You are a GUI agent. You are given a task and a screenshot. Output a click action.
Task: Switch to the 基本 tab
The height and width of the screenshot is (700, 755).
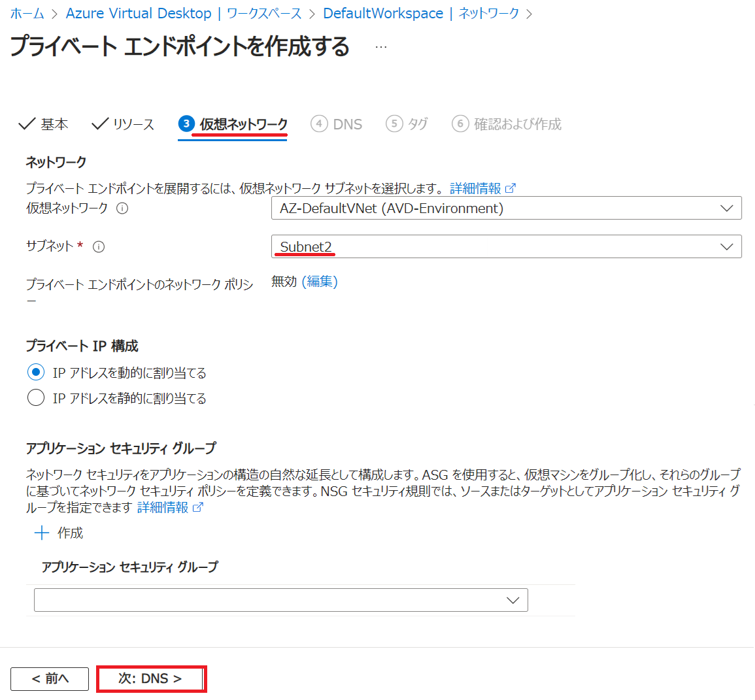click(x=44, y=124)
